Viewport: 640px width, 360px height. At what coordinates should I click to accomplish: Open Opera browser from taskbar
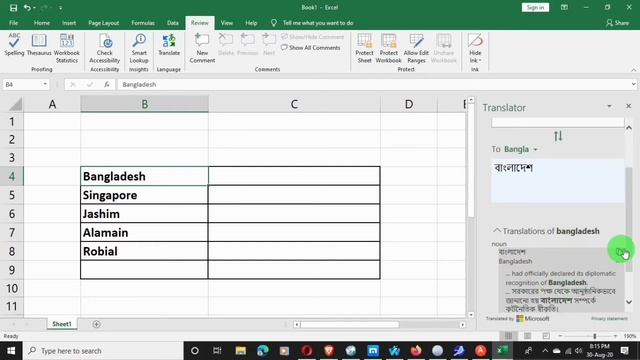(x=307, y=351)
